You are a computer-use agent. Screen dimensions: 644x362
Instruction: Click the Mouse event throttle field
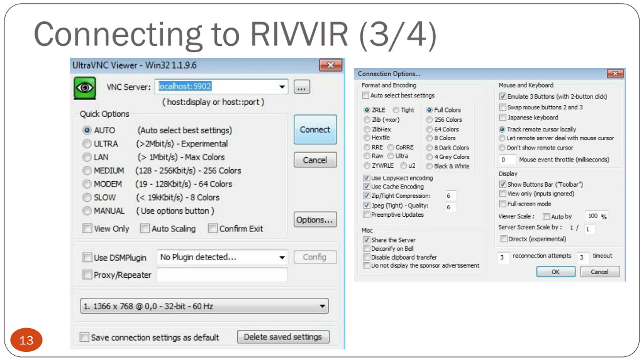coord(507,160)
